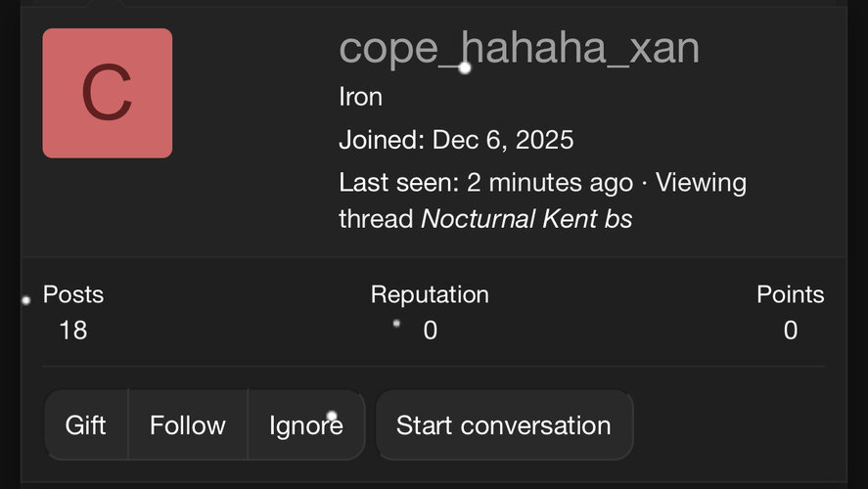Click the "Reputation" stat label

(430, 294)
